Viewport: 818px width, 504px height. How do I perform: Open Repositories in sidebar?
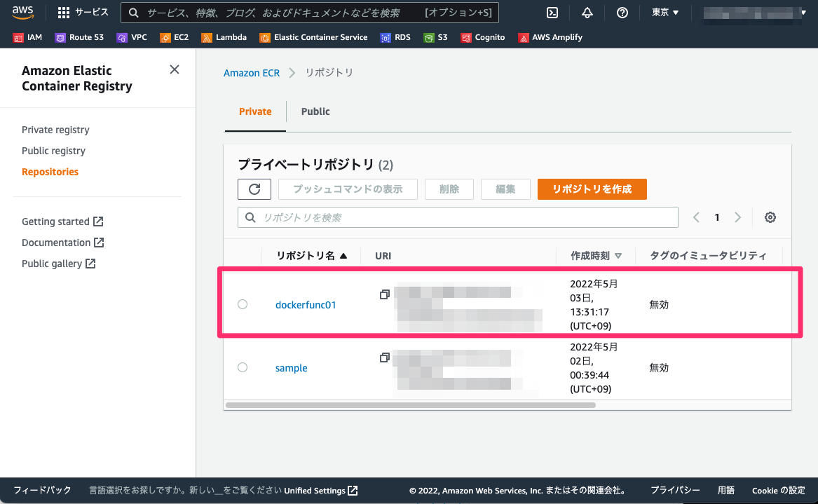tap(50, 172)
